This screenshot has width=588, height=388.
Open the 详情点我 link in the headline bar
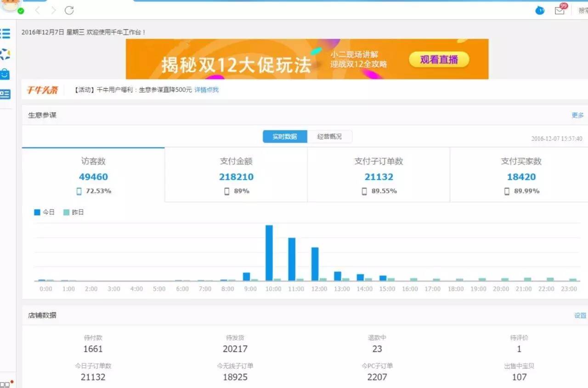point(207,90)
